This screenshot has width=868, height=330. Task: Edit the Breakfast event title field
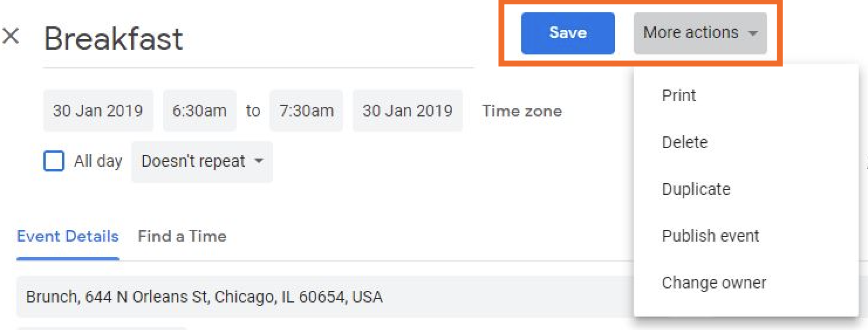(258, 40)
